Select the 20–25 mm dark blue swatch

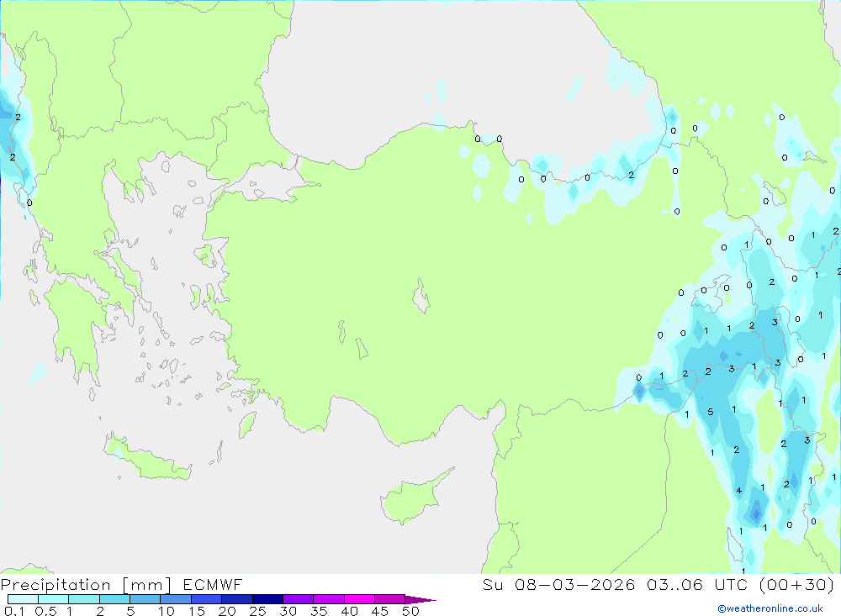coord(237,599)
